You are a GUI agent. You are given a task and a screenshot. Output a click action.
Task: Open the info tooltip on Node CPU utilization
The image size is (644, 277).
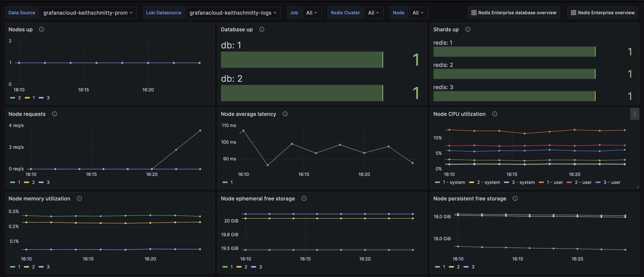pos(494,114)
